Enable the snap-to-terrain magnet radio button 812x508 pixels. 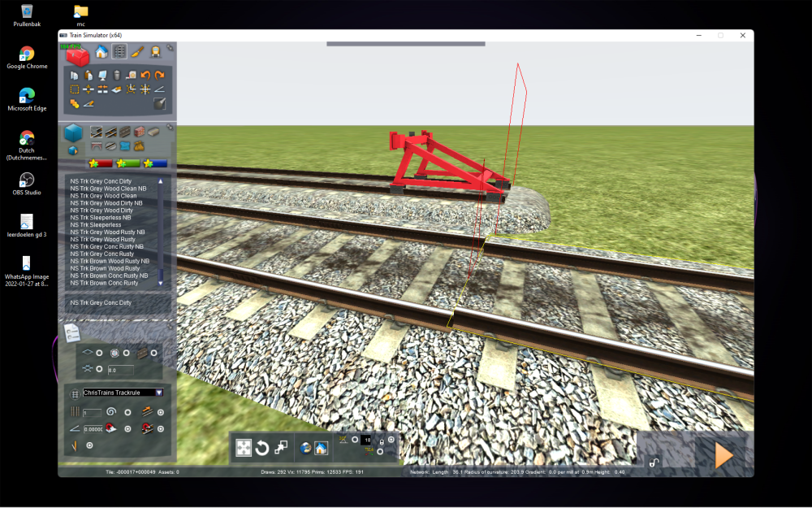[127, 428]
